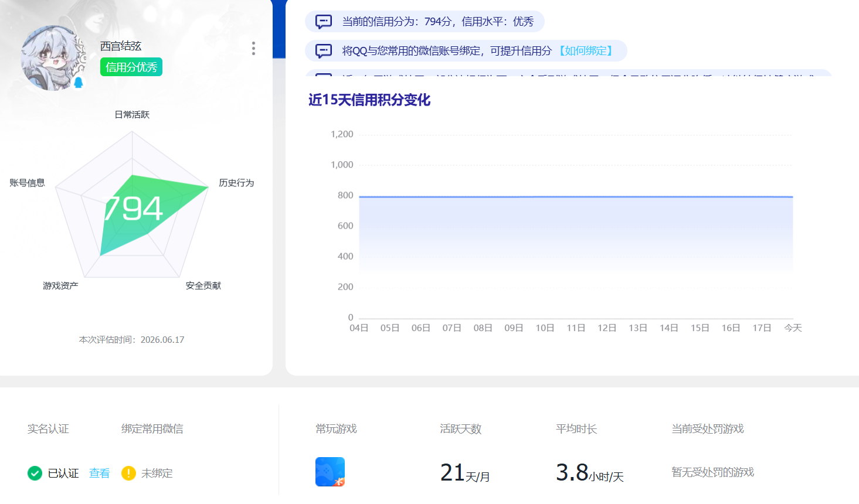
Task: Click the 794 score in radar chart
Action: [134, 209]
